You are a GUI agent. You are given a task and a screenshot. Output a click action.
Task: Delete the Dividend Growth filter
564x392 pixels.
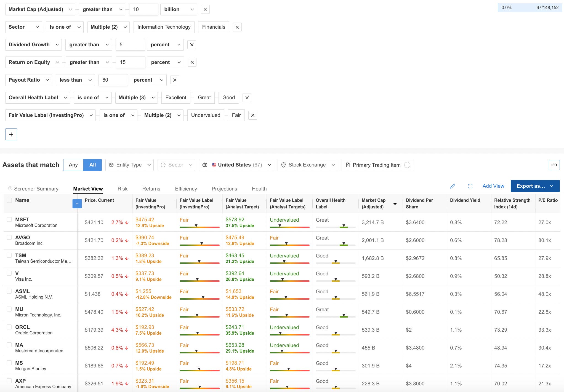[x=192, y=45]
